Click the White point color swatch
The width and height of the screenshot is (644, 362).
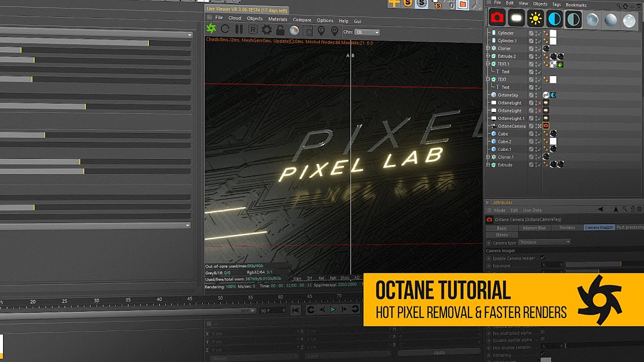pyautogui.click(x=546, y=360)
